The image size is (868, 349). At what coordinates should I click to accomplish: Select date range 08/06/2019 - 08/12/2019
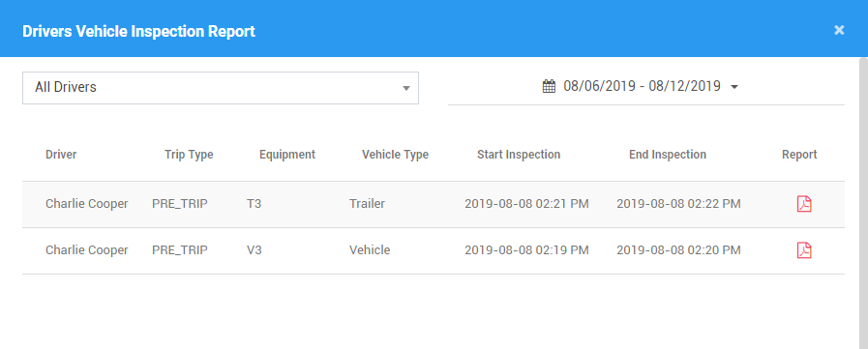(642, 86)
